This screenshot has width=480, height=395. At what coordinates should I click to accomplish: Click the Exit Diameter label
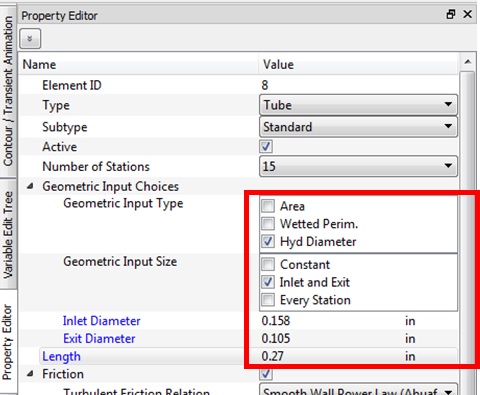[x=99, y=339]
